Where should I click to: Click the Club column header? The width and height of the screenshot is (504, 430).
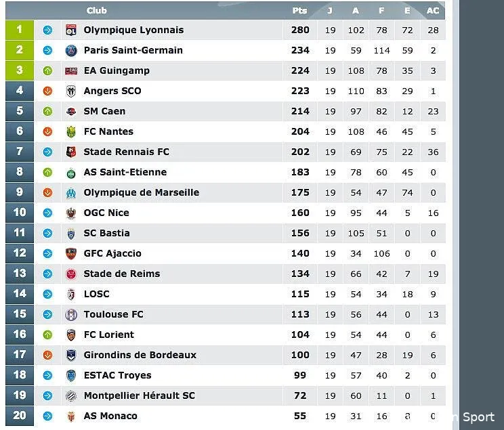pos(96,10)
